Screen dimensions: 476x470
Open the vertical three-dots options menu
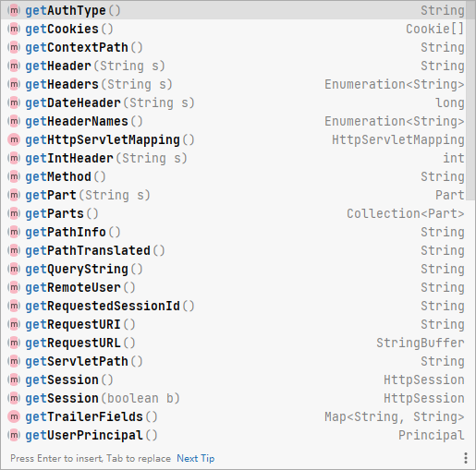(466, 458)
